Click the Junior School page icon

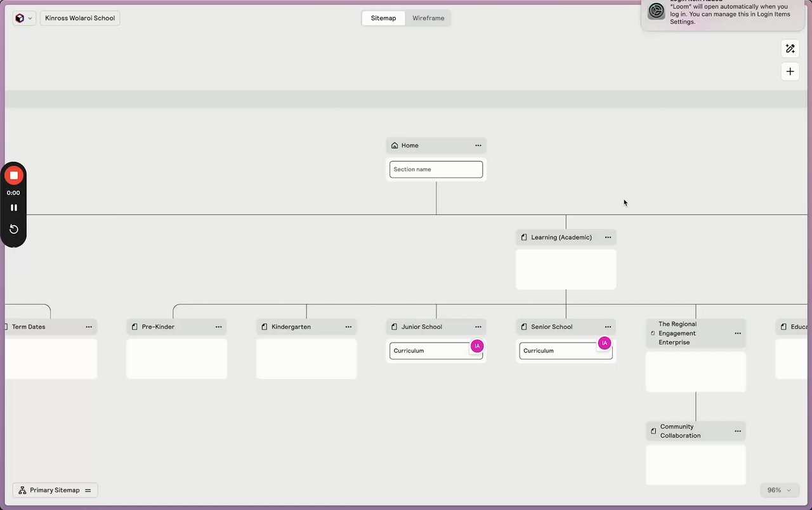(395, 327)
